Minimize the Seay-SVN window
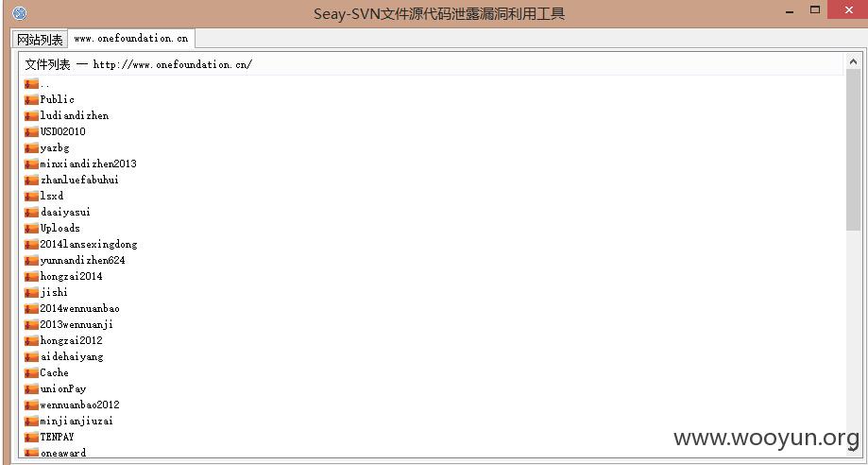 point(790,11)
